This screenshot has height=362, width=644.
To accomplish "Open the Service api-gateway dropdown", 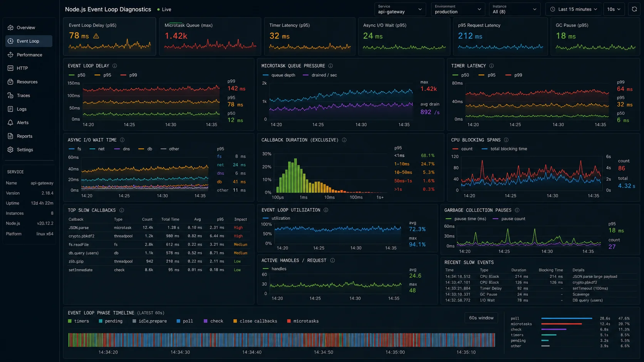I will click(400, 9).
